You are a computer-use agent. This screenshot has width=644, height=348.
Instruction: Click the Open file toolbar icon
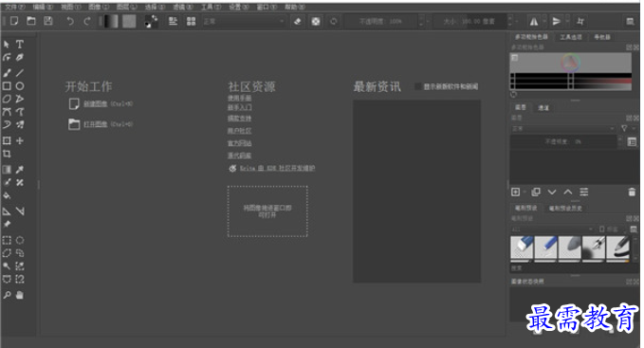[31, 21]
